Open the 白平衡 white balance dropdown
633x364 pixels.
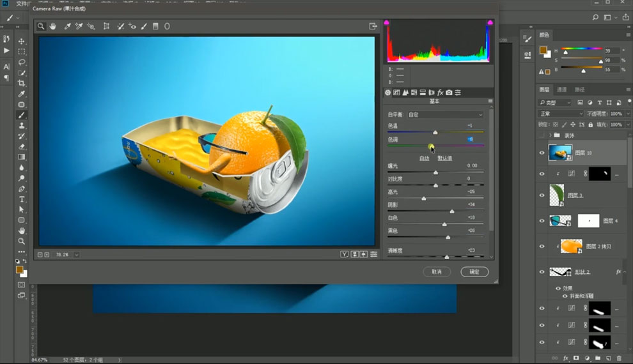coord(445,115)
